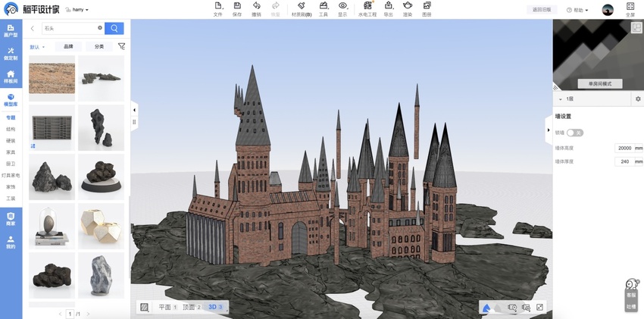The width and height of the screenshot is (644, 319).
Task: Enter fullscreen with the 全屏 icon
Action: (630, 9)
